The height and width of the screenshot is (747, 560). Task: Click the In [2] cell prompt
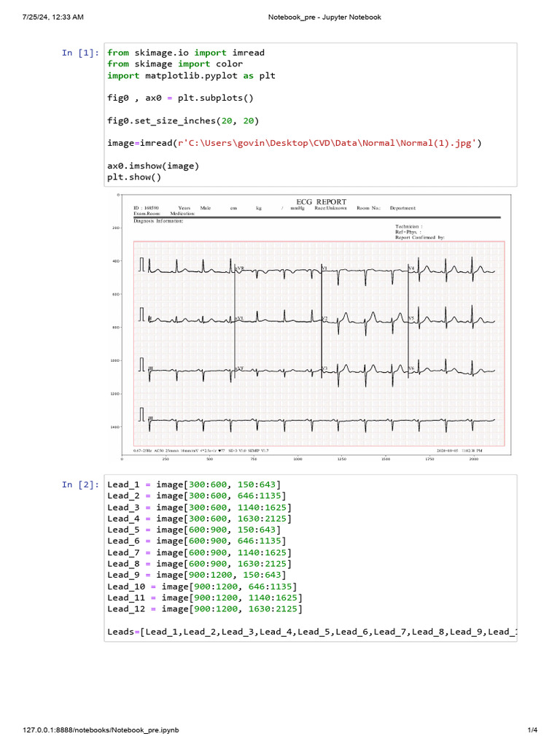(x=81, y=484)
